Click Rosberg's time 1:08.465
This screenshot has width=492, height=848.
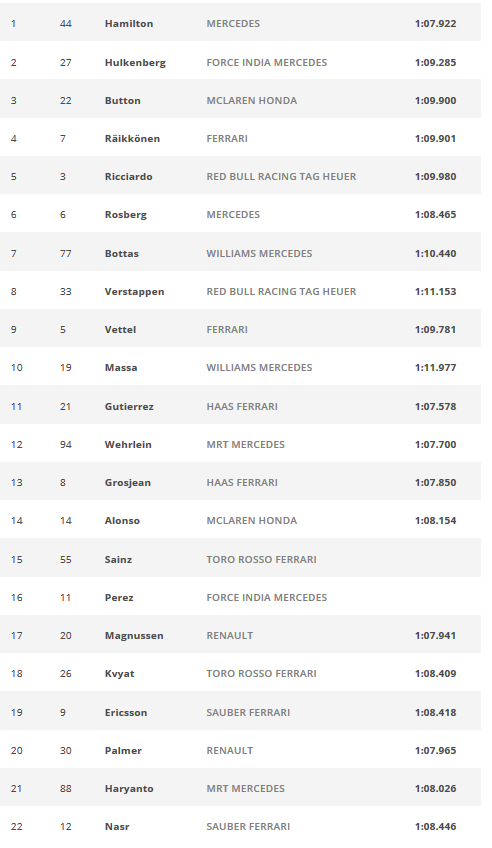tap(435, 215)
